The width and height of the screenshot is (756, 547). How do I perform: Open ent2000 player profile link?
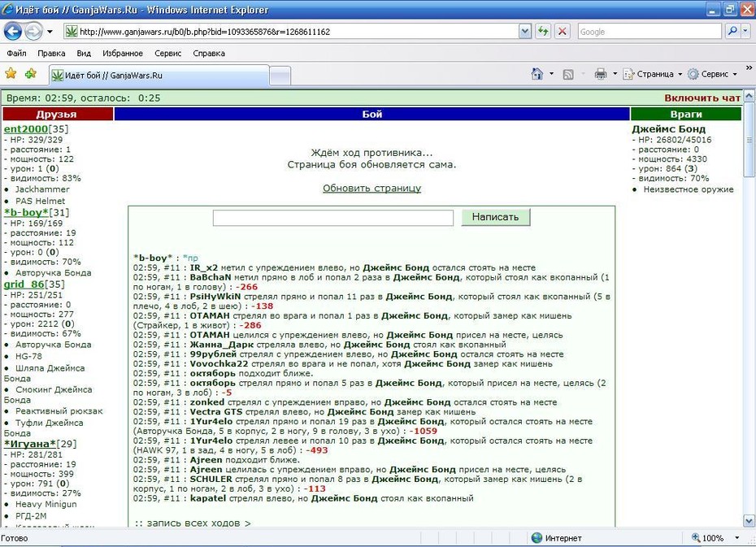25,128
